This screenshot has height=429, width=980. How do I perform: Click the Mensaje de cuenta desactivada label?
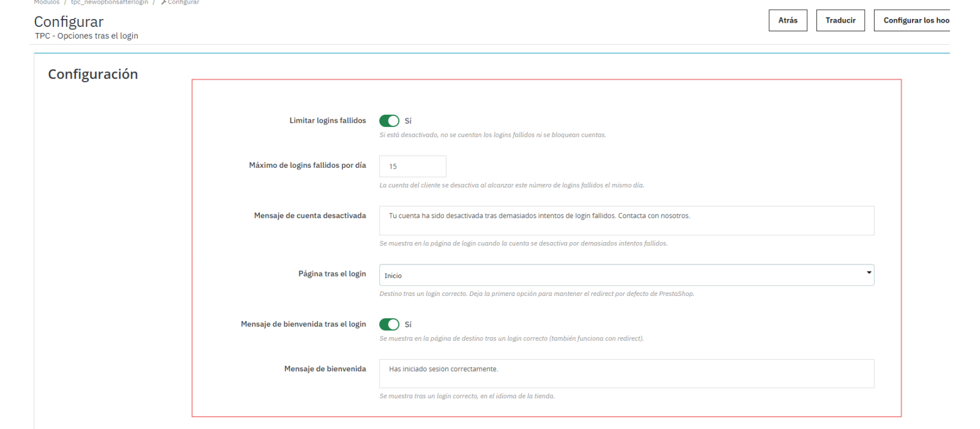[x=310, y=216]
